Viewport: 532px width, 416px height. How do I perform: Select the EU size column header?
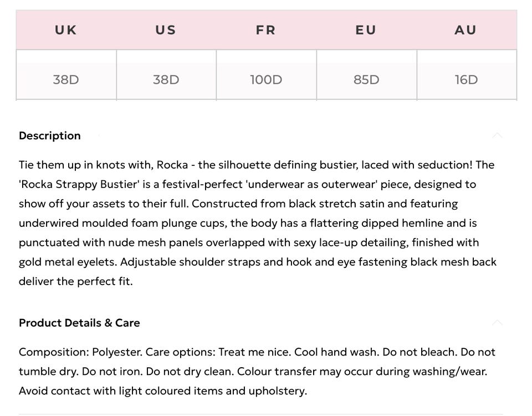coord(366,31)
